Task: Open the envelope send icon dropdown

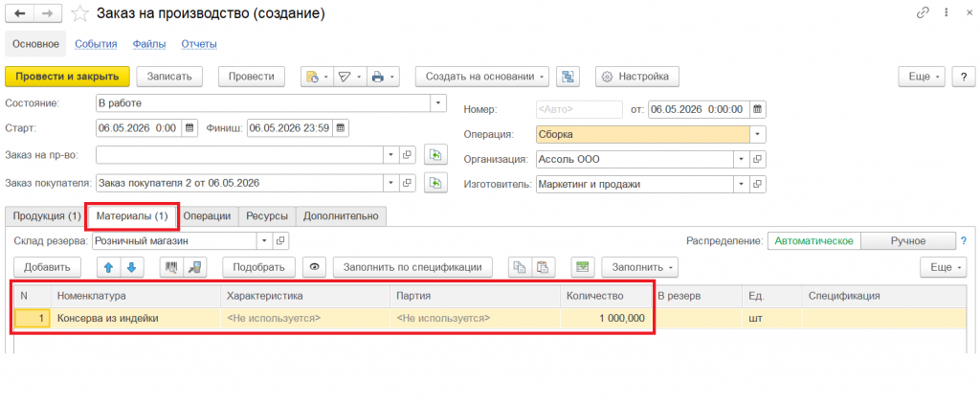Action: (x=349, y=77)
